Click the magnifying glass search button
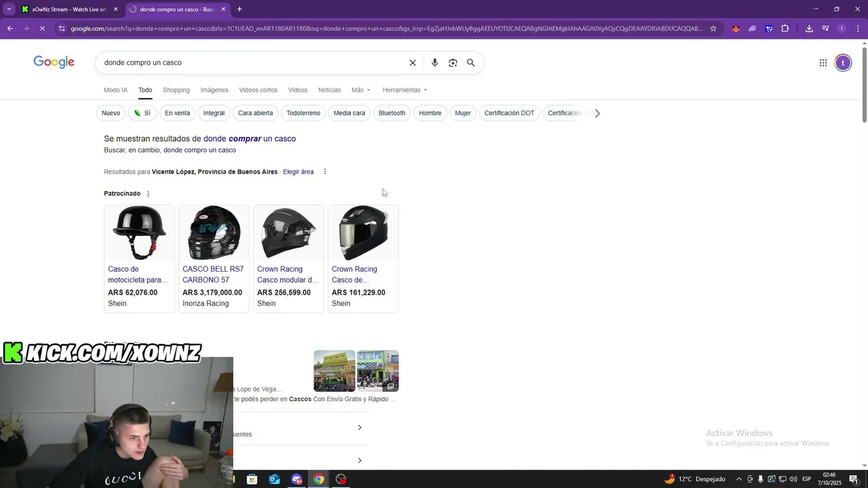This screenshot has width=868, height=488. 471,62
